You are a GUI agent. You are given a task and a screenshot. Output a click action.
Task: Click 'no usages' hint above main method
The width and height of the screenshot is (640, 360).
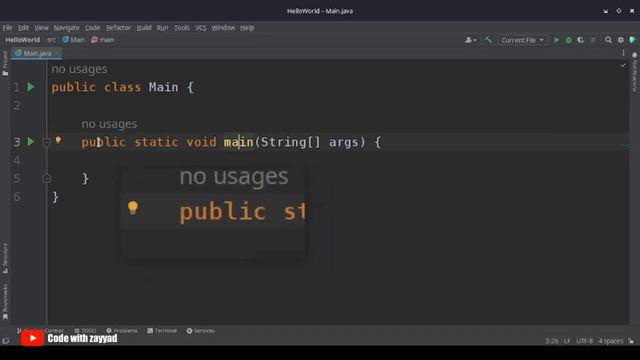click(x=109, y=124)
